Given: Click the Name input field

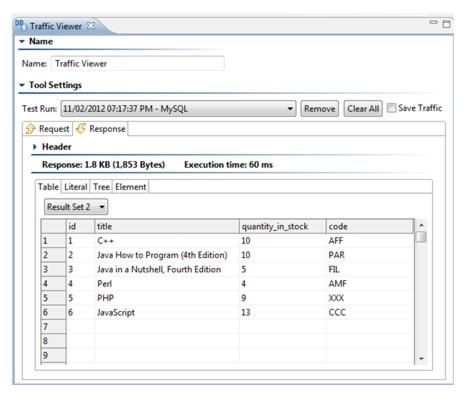Looking at the screenshot, I should 137,64.
